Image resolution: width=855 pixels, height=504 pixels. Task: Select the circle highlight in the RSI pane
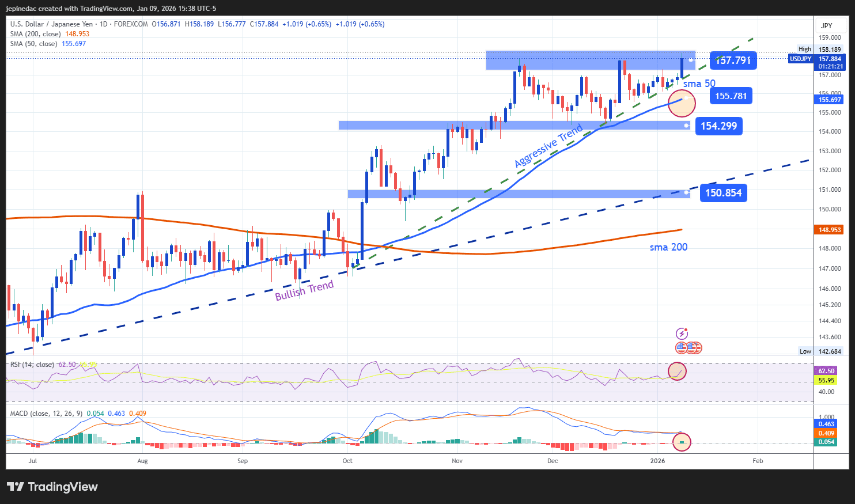tap(677, 372)
